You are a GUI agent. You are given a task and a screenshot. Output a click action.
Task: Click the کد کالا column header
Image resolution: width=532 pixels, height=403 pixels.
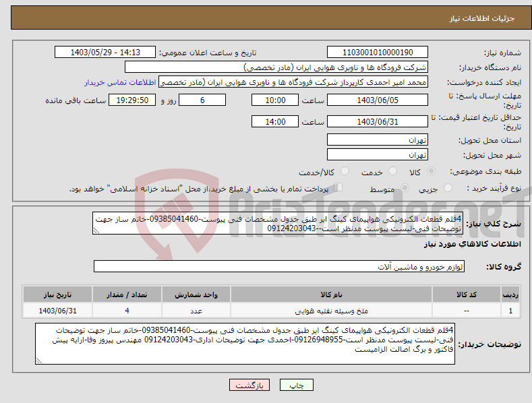(467, 294)
